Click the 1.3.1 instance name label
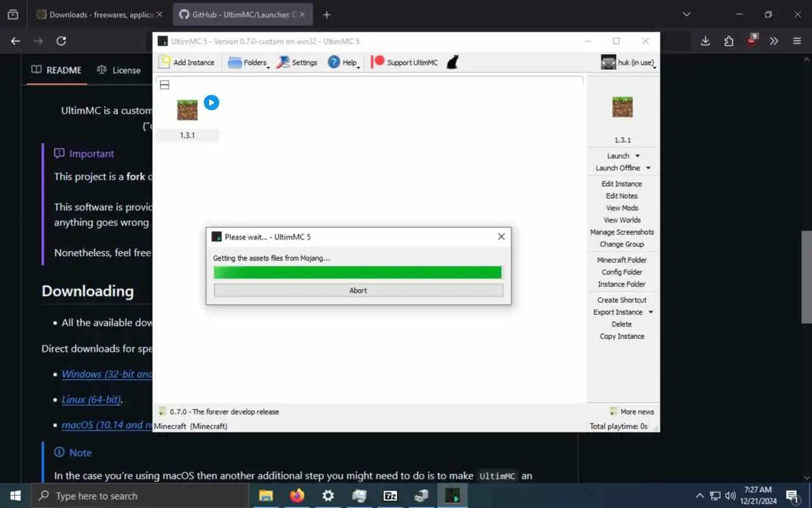The width and height of the screenshot is (812, 508). (187, 135)
